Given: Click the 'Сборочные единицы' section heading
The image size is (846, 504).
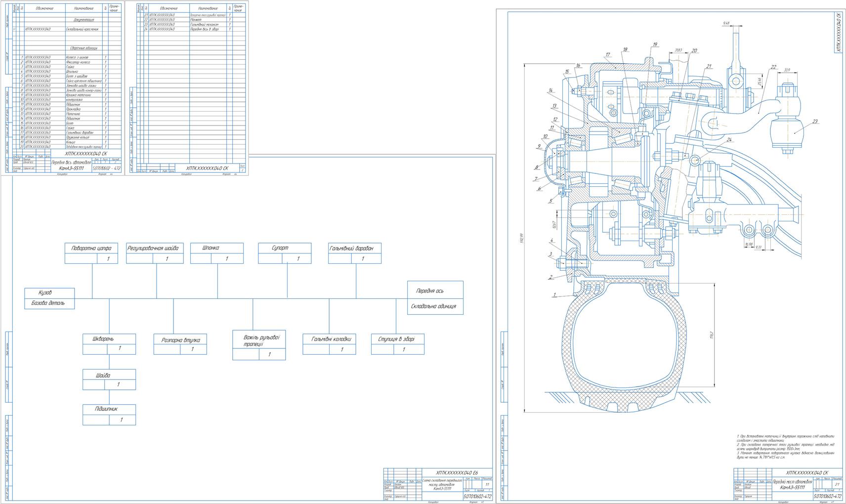Looking at the screenshot, I should [84, 48].
